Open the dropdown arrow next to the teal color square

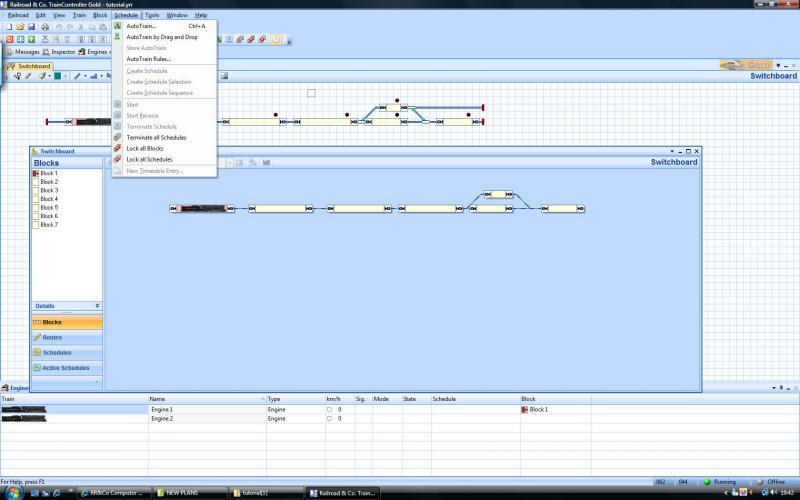pos(66,75)
